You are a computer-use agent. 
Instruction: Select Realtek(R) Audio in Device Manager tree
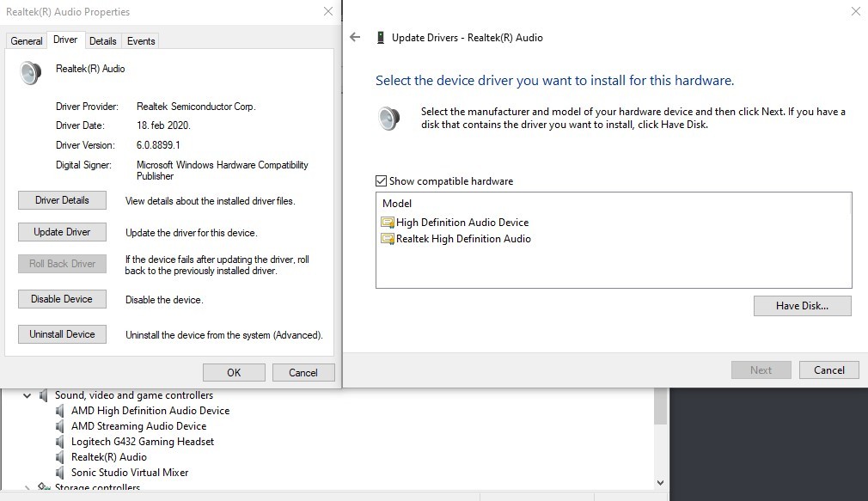[x=108, y=457]
